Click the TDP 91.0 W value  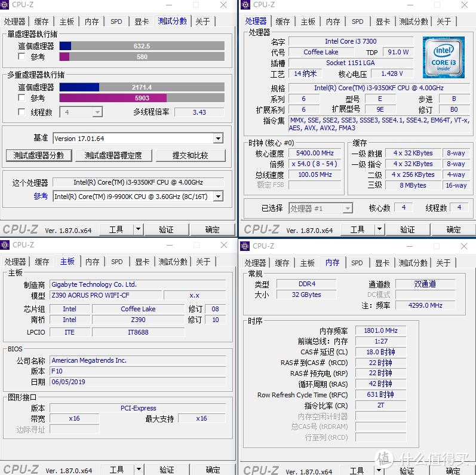pyautogui.click(x=398, y=52)
